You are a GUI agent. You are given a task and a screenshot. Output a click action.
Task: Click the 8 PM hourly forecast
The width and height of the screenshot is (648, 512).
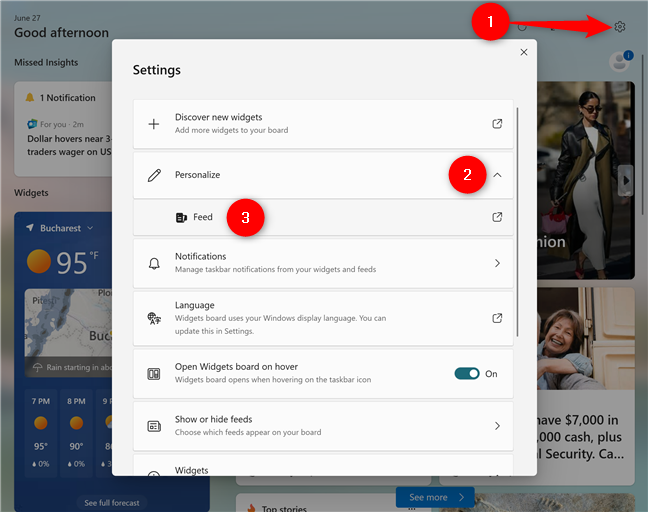(76, 433)
